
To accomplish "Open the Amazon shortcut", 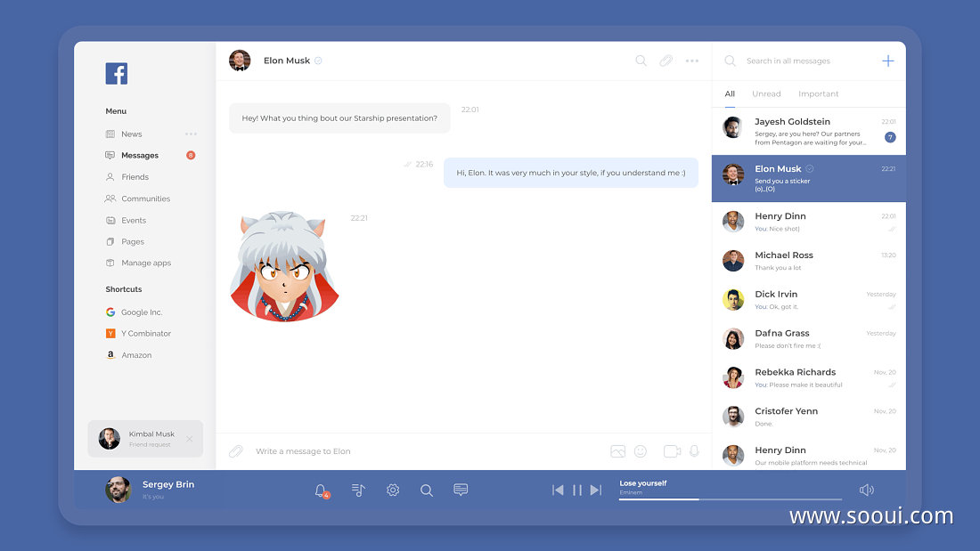I will click(136, 355).
